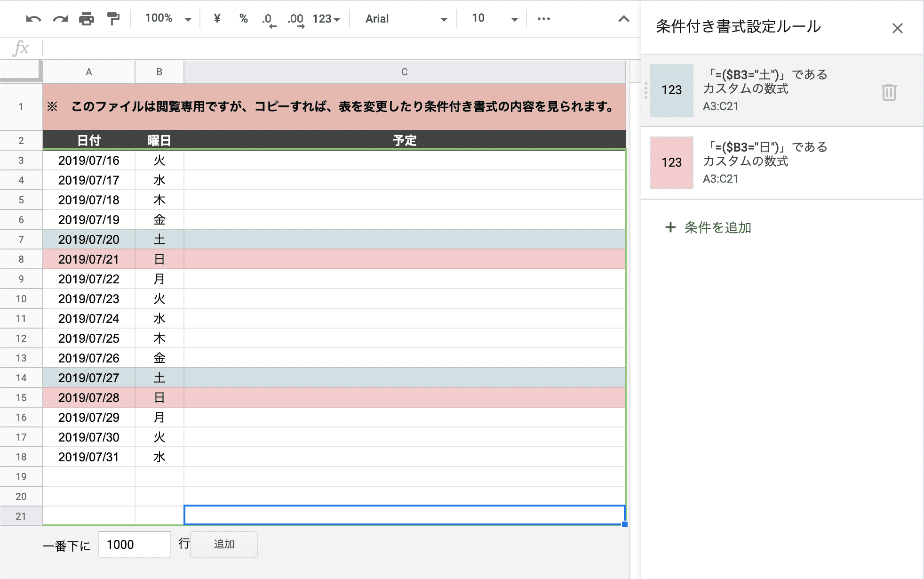Select the blue-gray swatch of the 土 rule

point(671,90)
